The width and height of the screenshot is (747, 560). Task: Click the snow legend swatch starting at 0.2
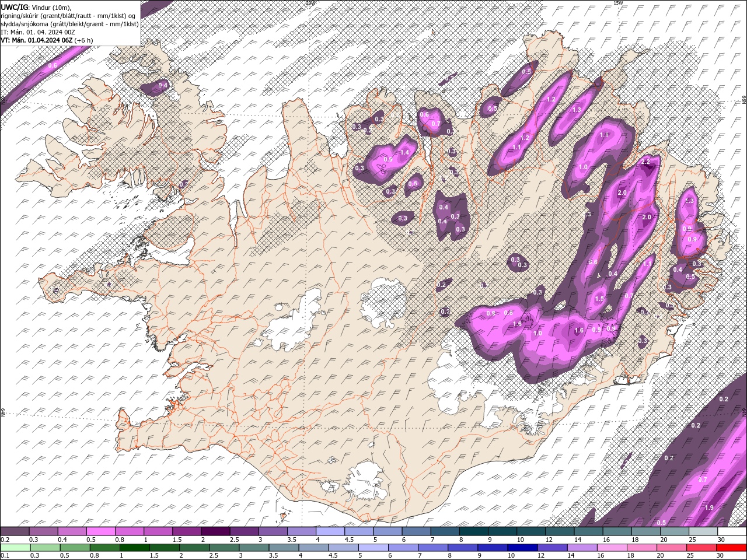pos(15,531)
